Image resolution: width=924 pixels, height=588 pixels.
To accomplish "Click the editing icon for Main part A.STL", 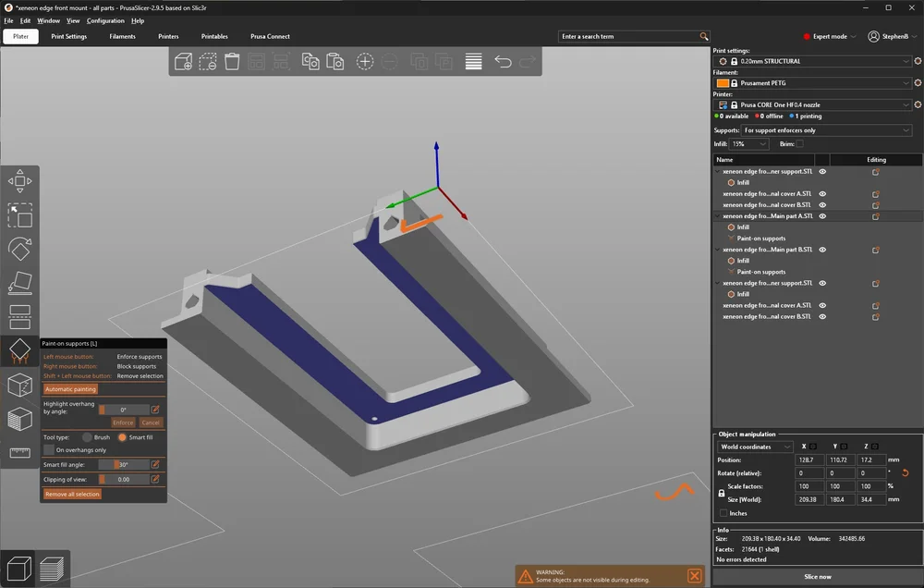I will click(876, 216).
